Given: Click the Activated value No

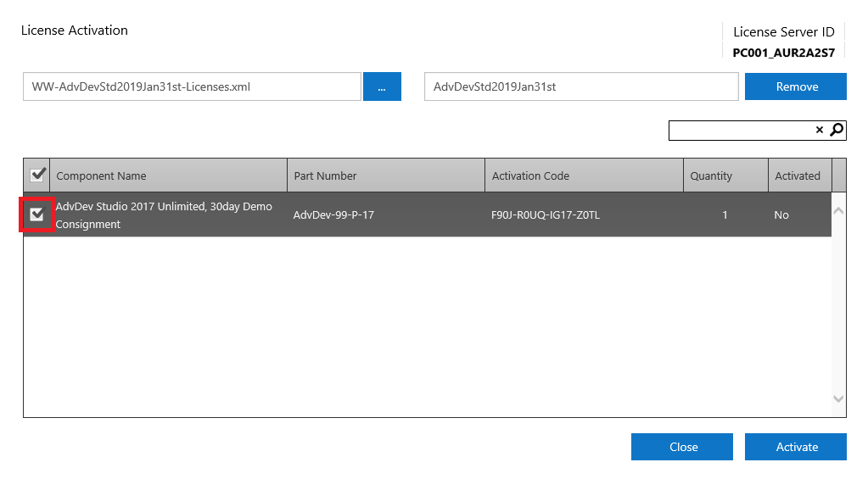Looking at the screenshot, I should pos(781,215).
